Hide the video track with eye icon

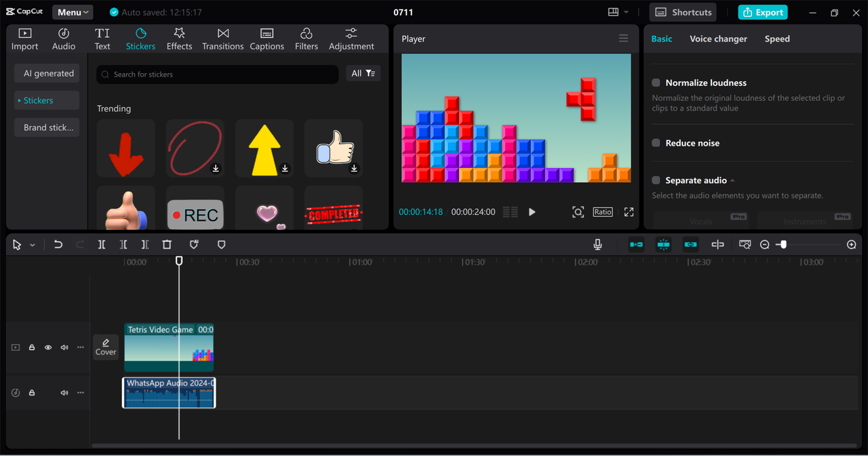click(48, 348)
